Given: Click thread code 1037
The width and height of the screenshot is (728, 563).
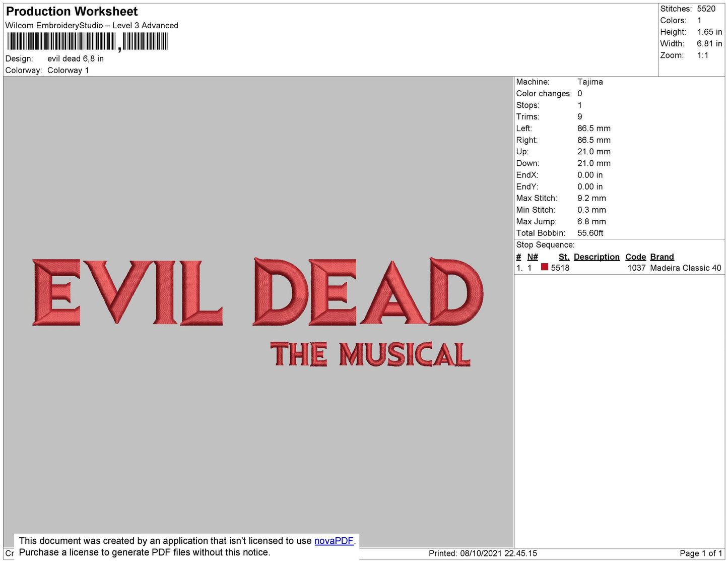Looking at the screenshot, I should point(636,268).
